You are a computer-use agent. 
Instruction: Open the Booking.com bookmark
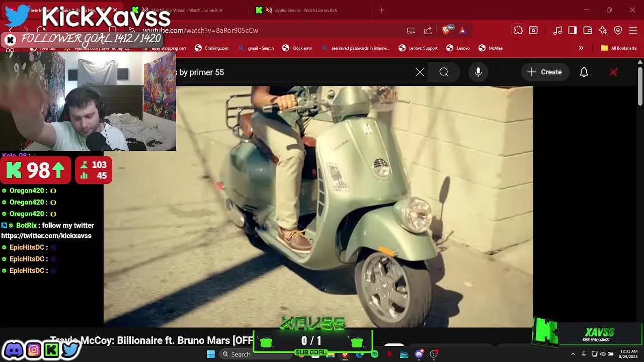(211, 48)
